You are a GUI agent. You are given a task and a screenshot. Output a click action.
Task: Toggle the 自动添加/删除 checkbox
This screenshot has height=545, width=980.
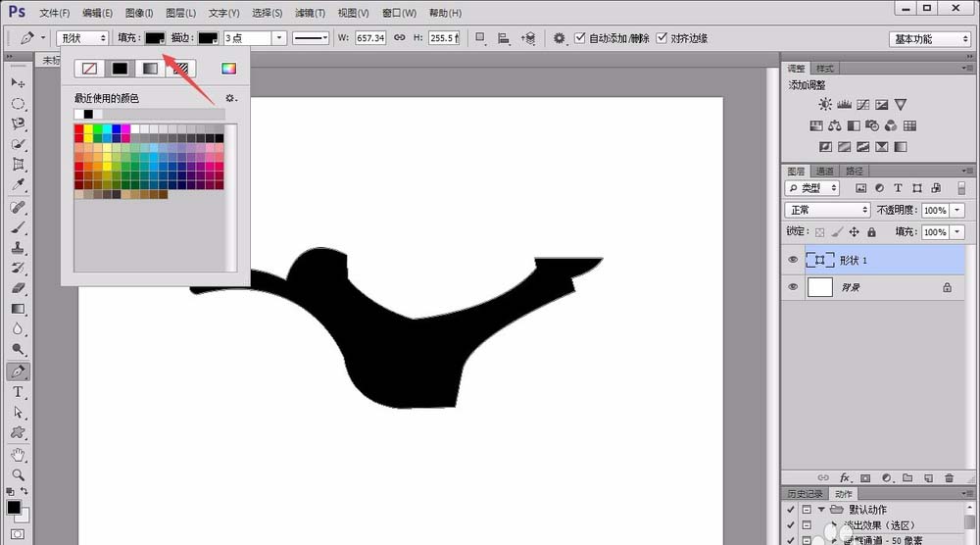point(580,38)
